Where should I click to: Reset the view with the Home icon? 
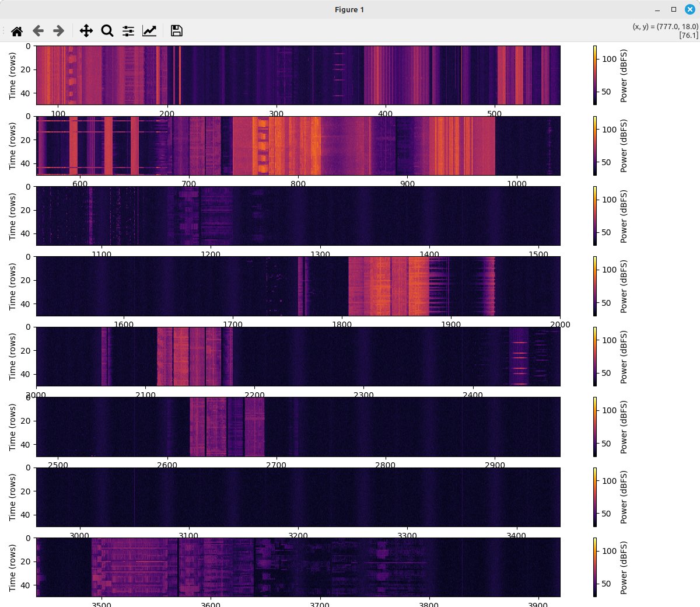coord(17,31)
